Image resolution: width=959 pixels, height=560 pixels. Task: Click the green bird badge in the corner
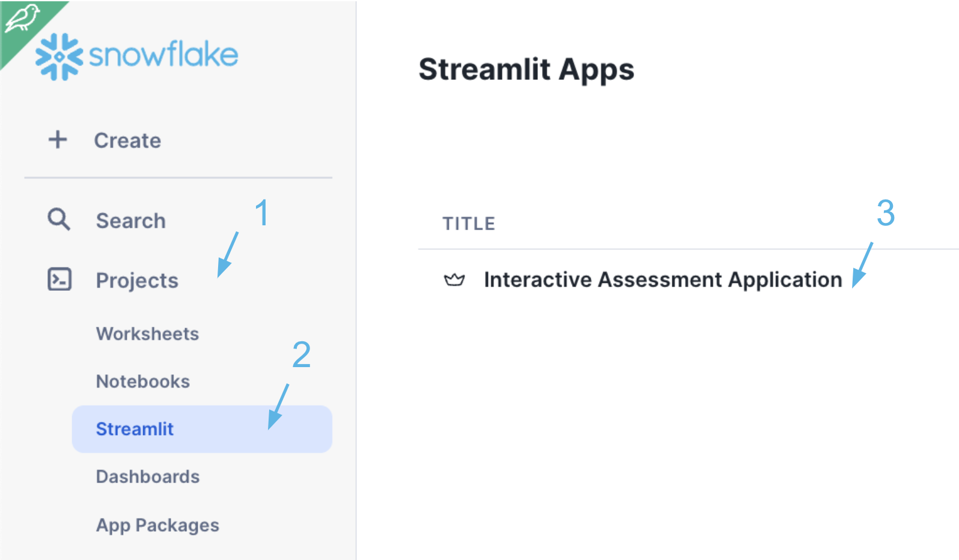[22, 19]
